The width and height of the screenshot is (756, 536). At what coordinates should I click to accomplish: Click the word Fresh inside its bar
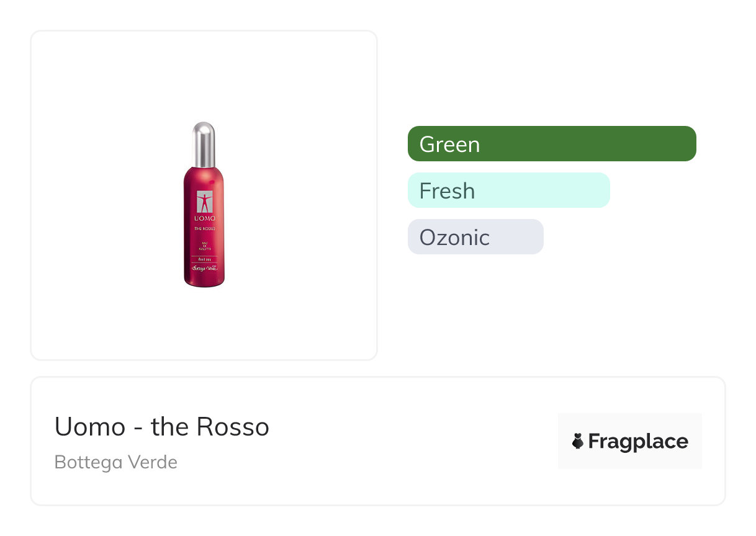coord(447,191)
